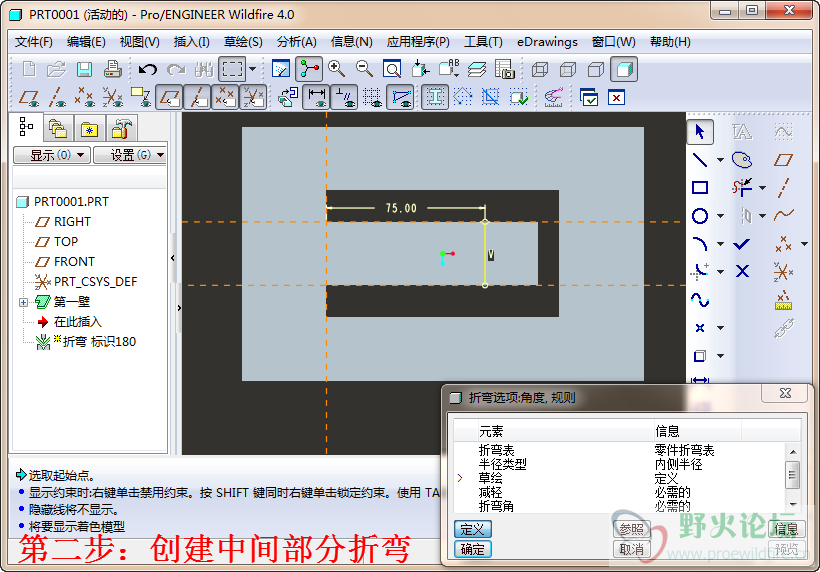Viewport: 820px width, 572px height.
Task: Click the Use Edge tool
Action: pos(700,356)
